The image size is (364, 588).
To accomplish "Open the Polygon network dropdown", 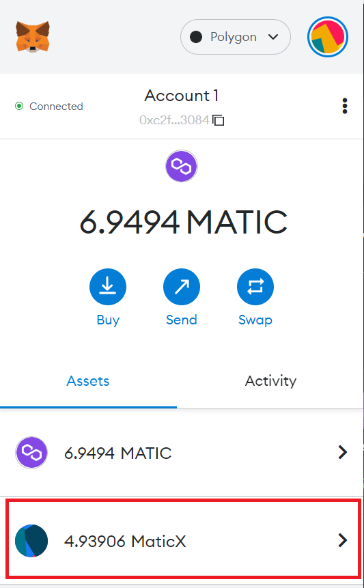I will (x=236, y=37).
